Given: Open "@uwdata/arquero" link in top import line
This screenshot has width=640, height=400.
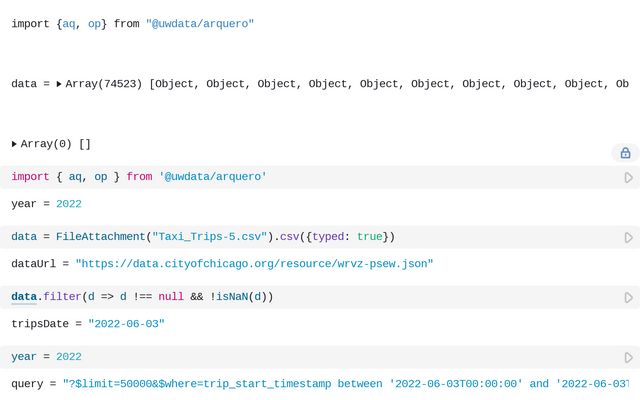Looking at the screenshot, I should point(200,23).
